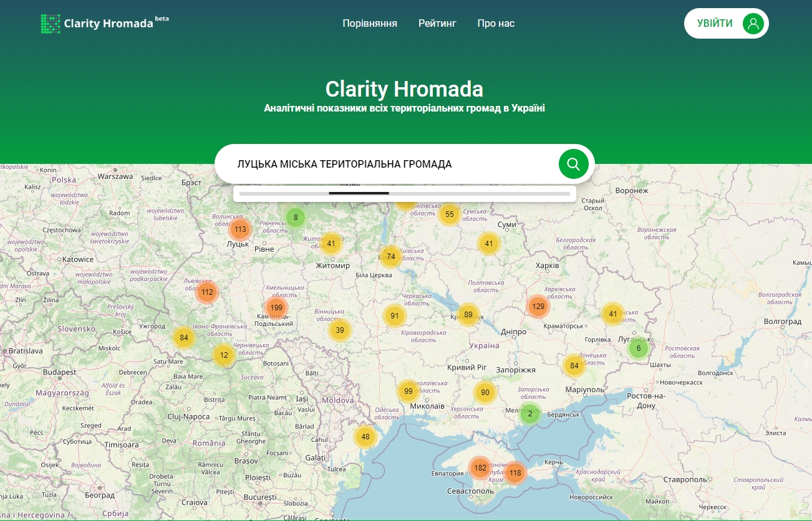Open the Рейтинг menu item
This screenshot has height=521, width=812.
click(437, 24)
